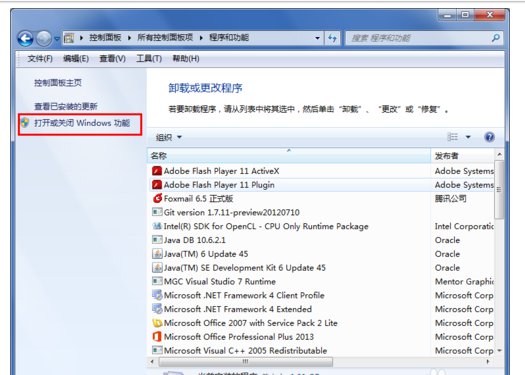Open the 帮助(H) menu
Viewport: 525px width, 375px height.
pyautogui.click(x=186, y=59)
